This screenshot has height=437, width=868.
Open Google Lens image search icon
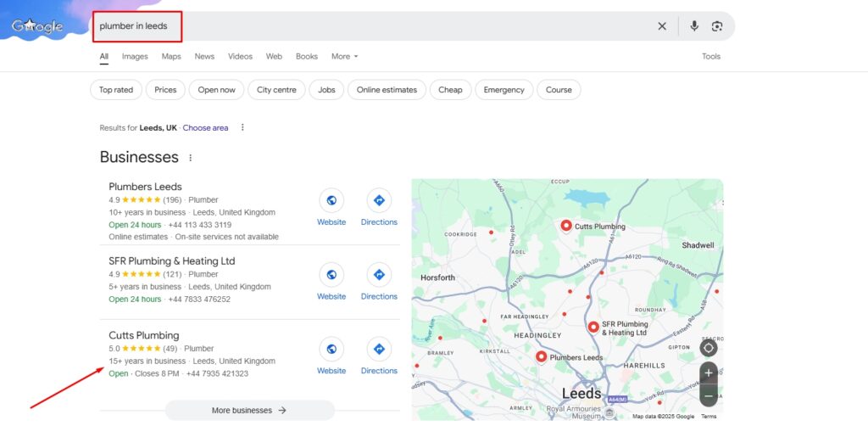pyautogui.click(x=717, y=26)
